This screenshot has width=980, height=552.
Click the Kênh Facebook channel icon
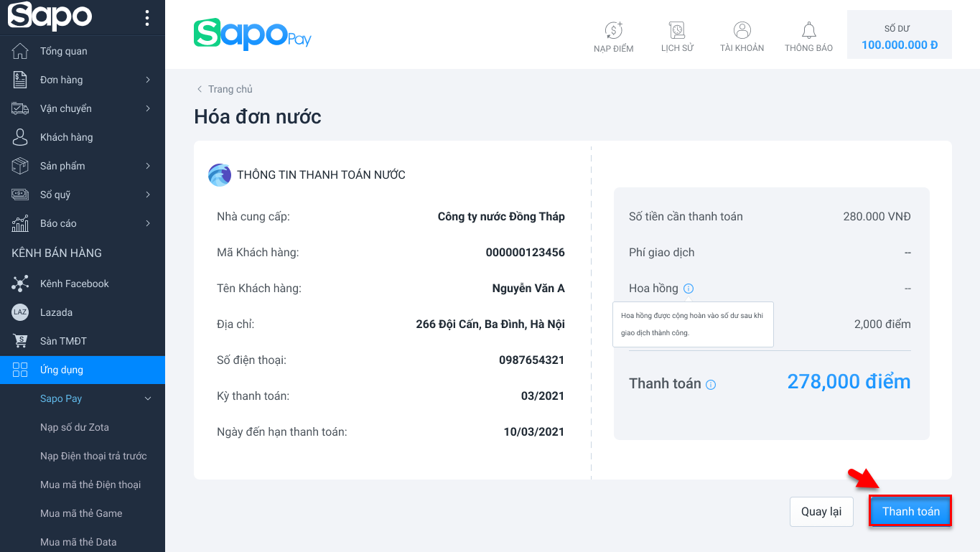click(x=20, y=284)
